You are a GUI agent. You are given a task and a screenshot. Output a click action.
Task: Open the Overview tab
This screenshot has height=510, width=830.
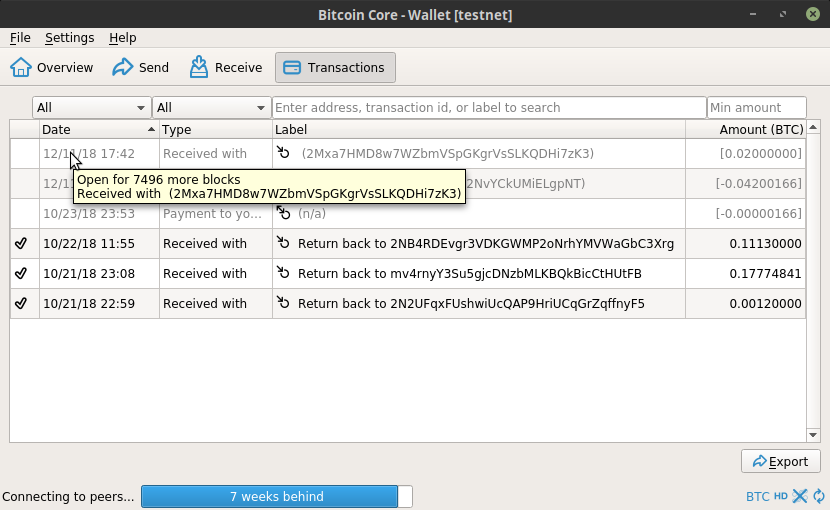[x=51, y=68]
